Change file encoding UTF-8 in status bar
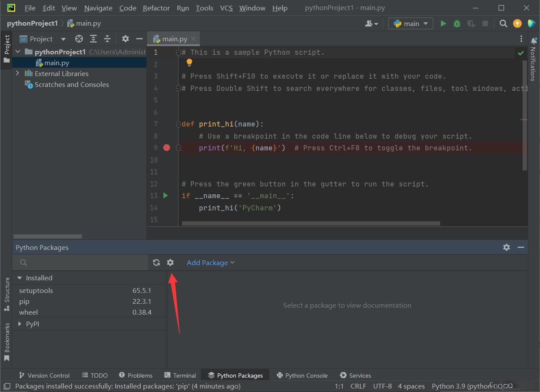540x392 pixels. click(382, 386)
